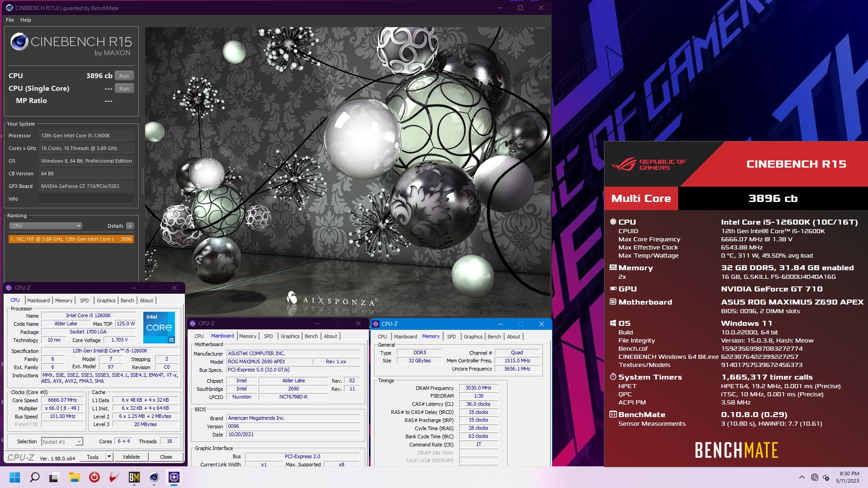Open clock and date 8:30 PM

(x=848, y=477)
